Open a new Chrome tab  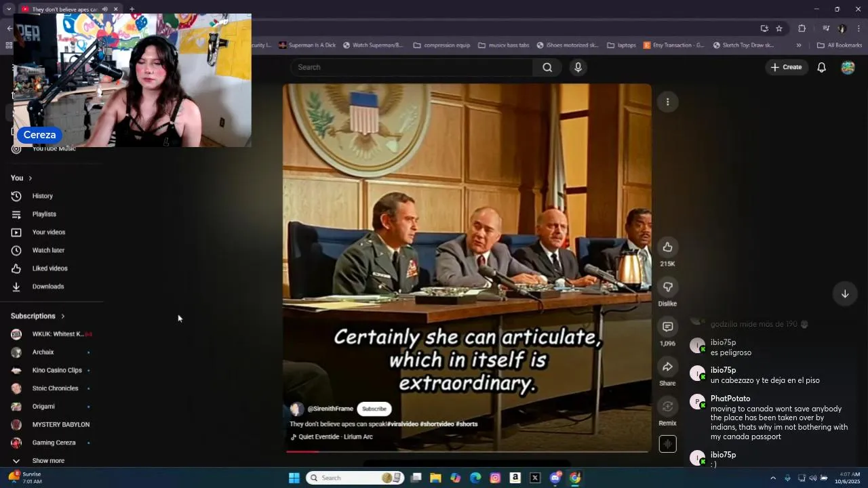132,9
